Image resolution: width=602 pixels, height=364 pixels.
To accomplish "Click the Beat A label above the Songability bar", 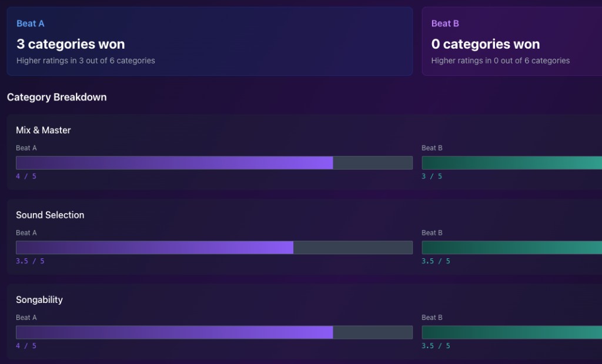I will click(26, 318).
